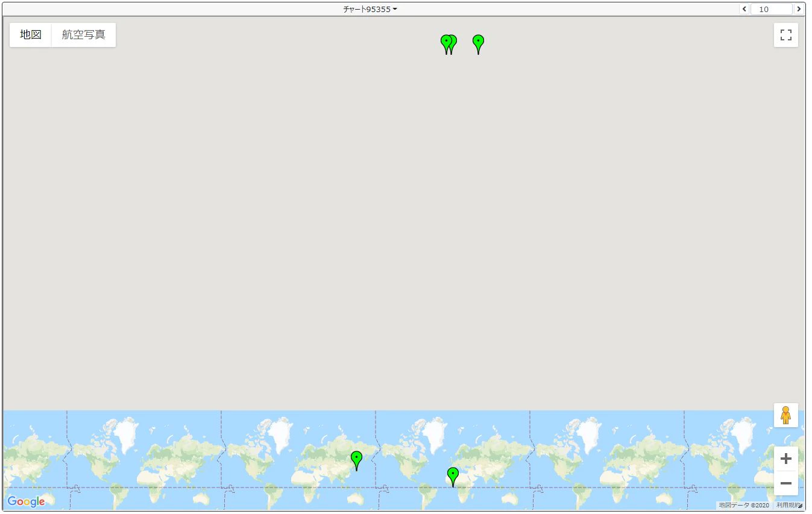
Task: Click the rightmost green marker at top
Action: [x=478, y=44]
